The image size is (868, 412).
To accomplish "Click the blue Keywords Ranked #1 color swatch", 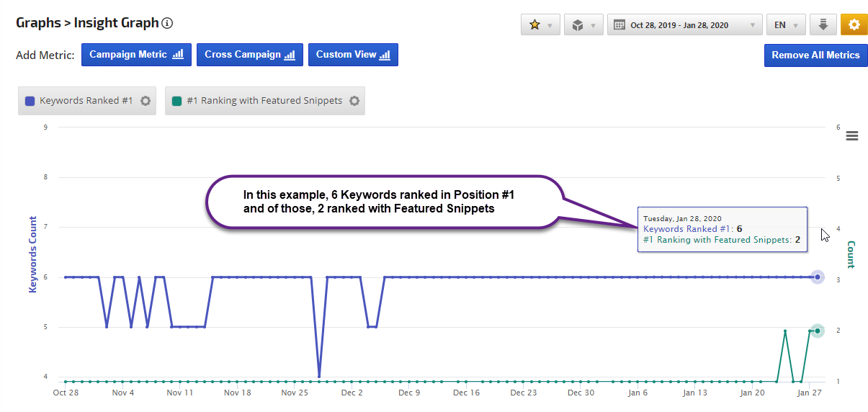I will pos(30,101).
